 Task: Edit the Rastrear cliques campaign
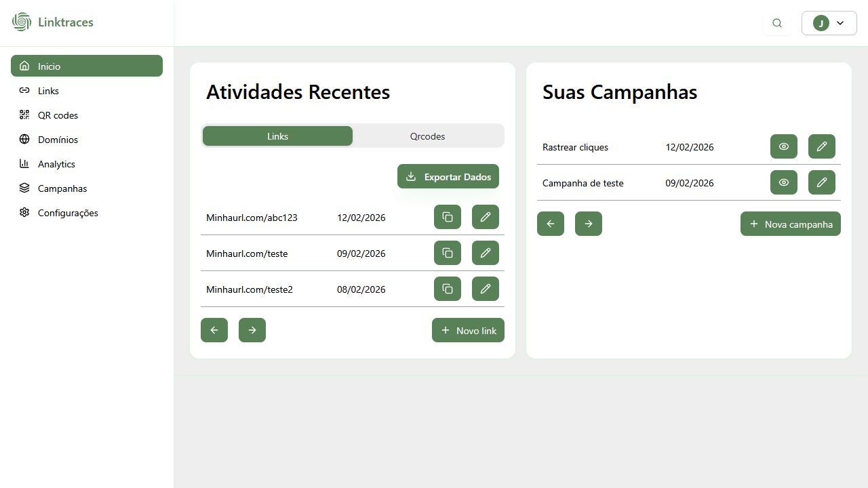coord(822,146)
